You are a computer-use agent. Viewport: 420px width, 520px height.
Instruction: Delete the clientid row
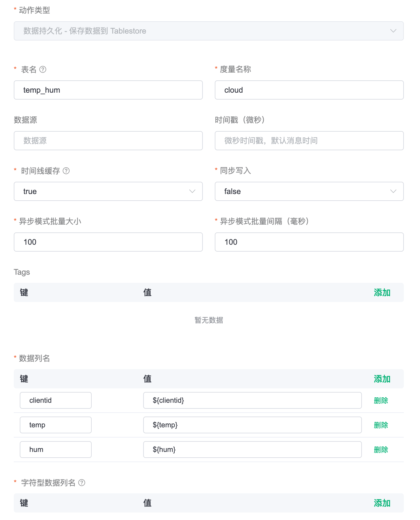[x=381, y=401]
